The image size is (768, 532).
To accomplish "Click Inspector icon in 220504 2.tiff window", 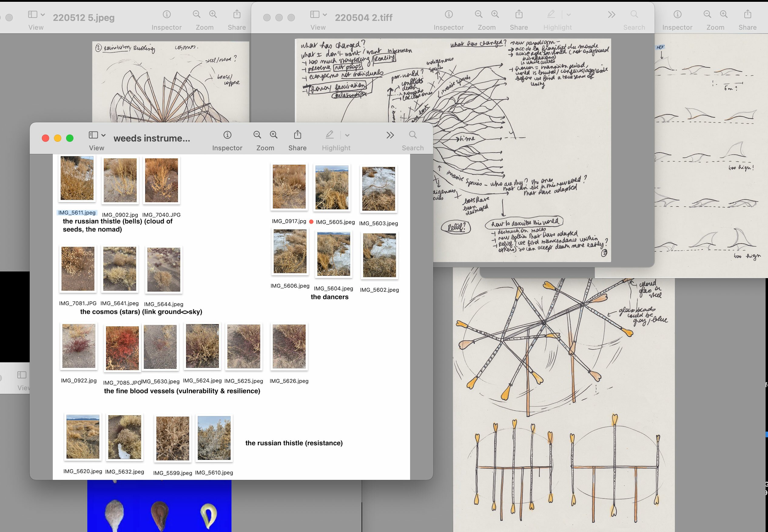I will [x=449, y=14].
